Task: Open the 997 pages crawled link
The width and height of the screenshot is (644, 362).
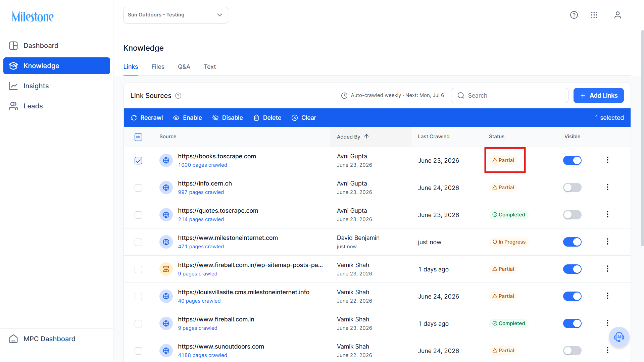Action: [x=201, y=192]
